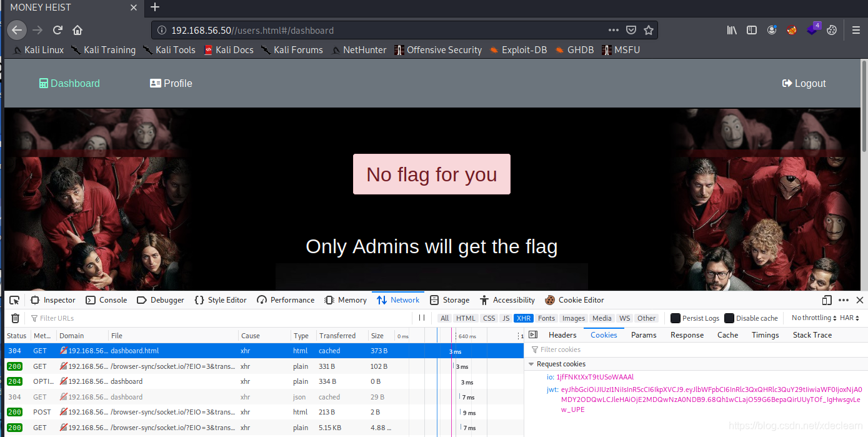
Task: Open the Storage devtools tab
Action: [x=449, y=300]
